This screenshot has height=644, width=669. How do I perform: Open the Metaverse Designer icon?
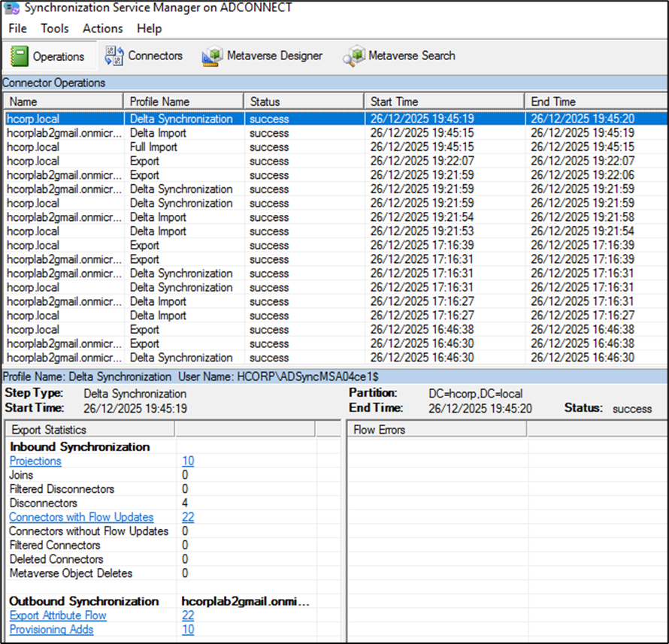[x=213, y=56]
